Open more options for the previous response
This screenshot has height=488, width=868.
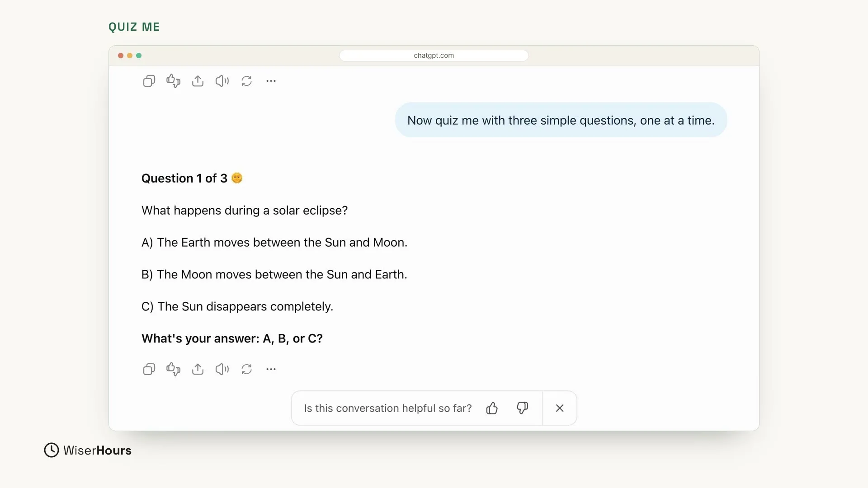(x=271, y=81)
